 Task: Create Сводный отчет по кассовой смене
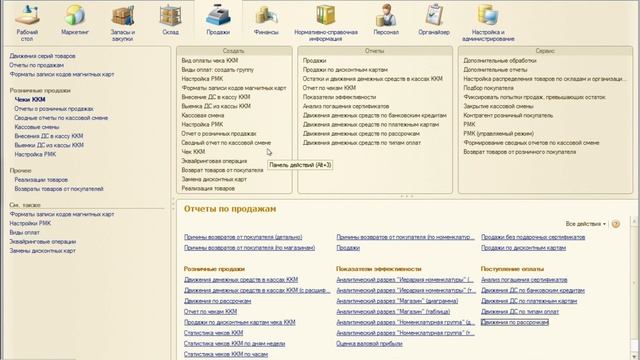[x=226, y=143]
